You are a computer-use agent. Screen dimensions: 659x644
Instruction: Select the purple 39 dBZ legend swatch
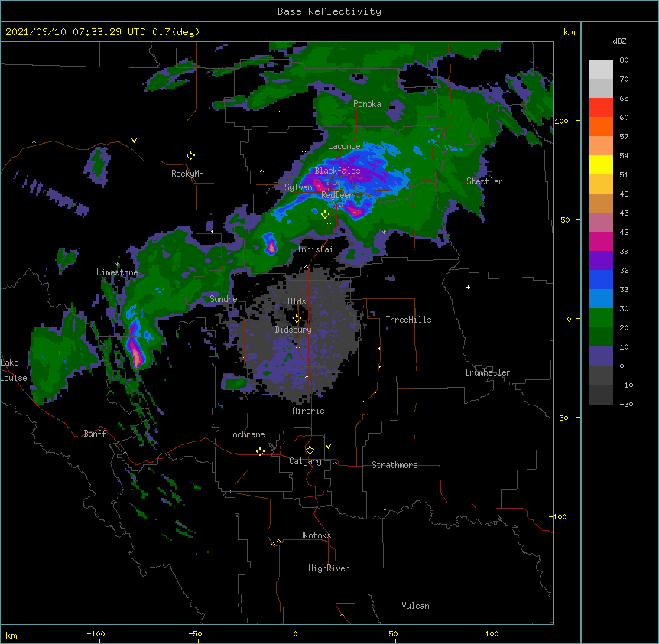(601, 261)
